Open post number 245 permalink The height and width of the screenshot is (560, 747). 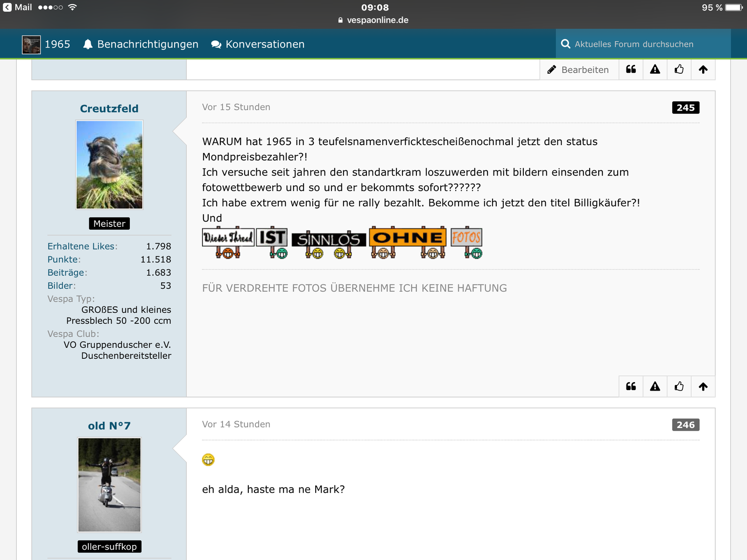coord(685,108)
